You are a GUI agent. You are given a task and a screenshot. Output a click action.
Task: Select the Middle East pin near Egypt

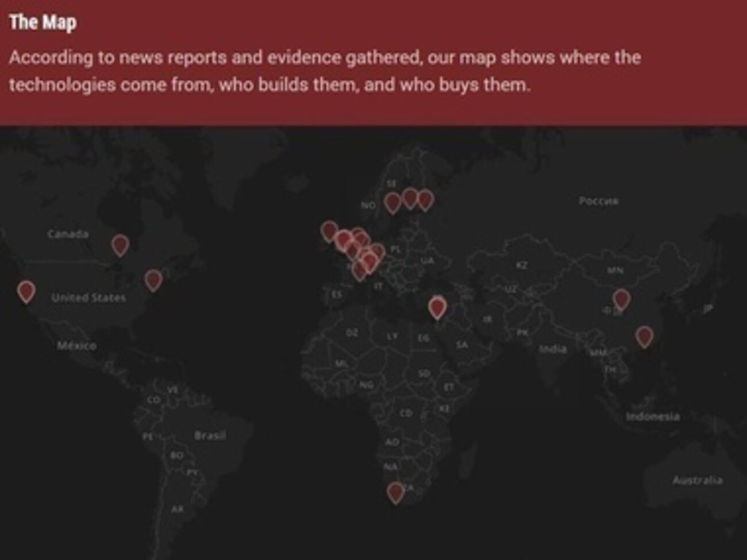click(437, 307)
